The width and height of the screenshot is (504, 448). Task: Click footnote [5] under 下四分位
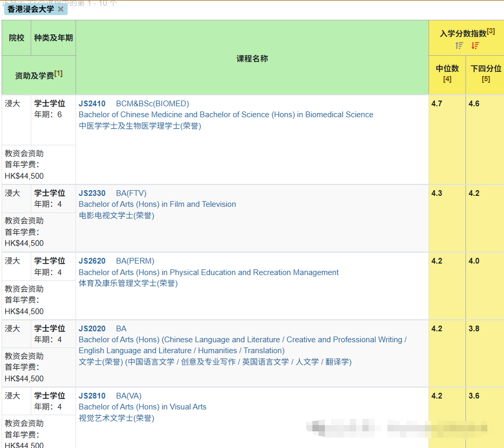click(x=486, y=79)
